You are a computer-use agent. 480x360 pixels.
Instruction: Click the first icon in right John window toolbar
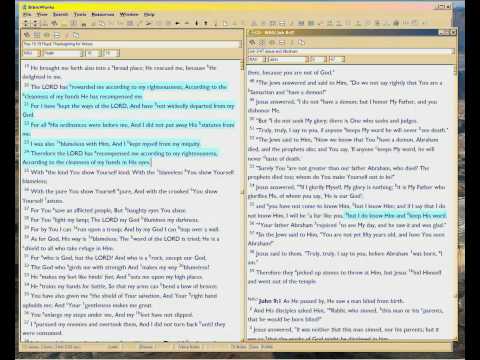pyautogui.click(x=253, y=42)
